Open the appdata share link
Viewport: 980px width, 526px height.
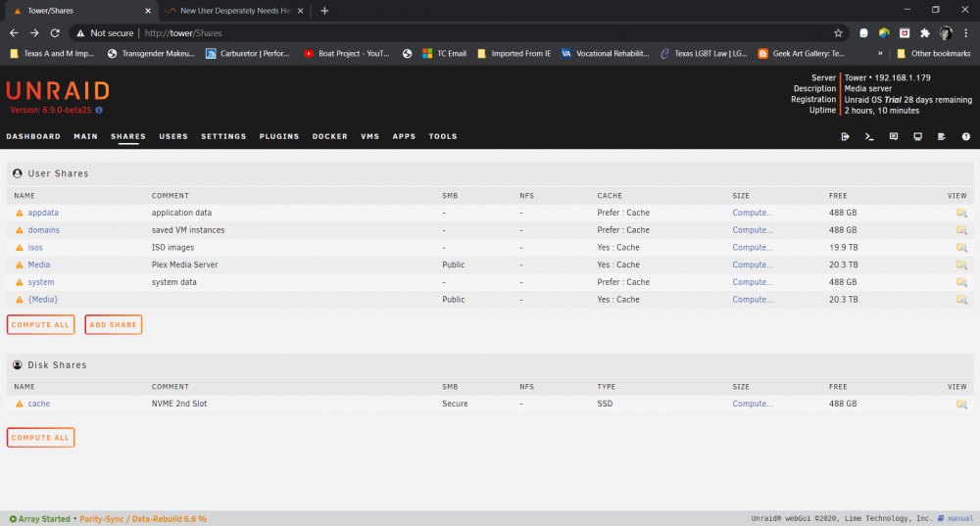[43, 213]
